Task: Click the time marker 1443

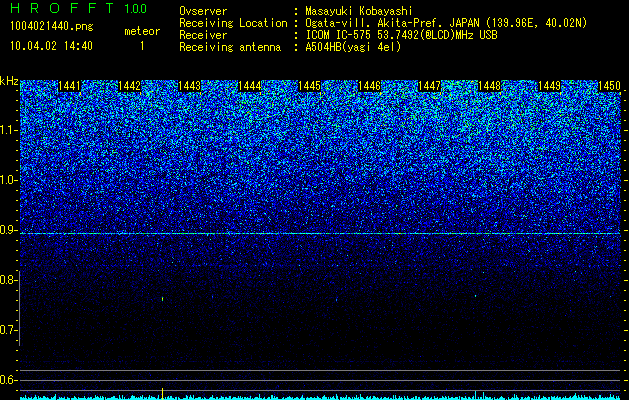Action: point(189,86)
